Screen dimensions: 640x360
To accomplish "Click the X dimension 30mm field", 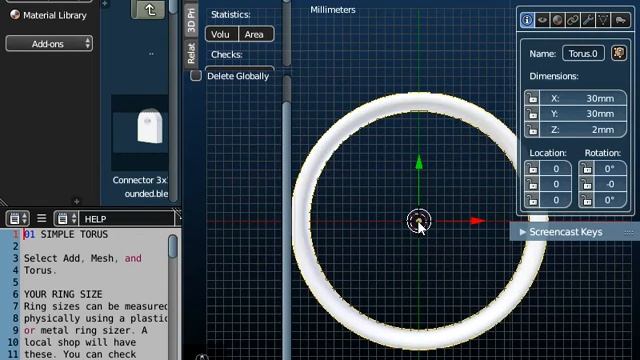I will coord(583,98).
